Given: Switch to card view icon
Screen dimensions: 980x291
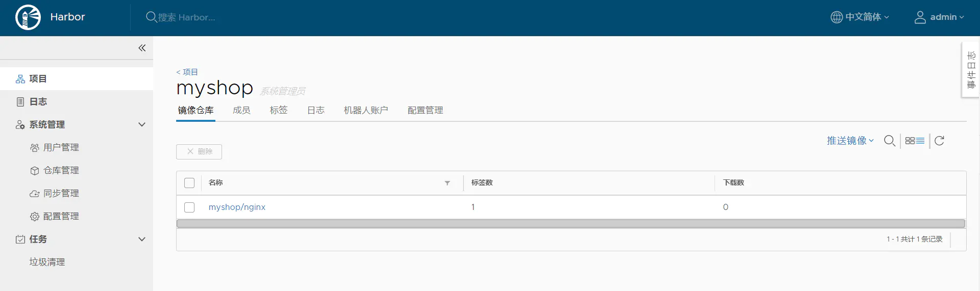Looking at the screenshot, I should 910,141.
